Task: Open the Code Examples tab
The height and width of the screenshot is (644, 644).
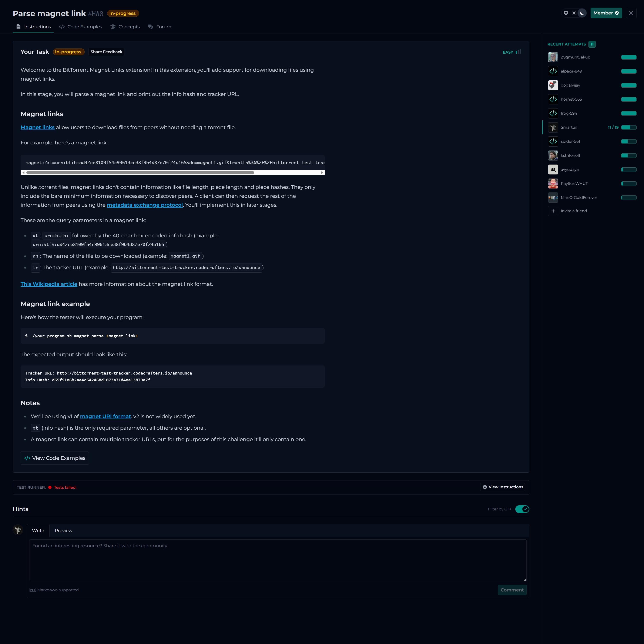Action: 80,27
